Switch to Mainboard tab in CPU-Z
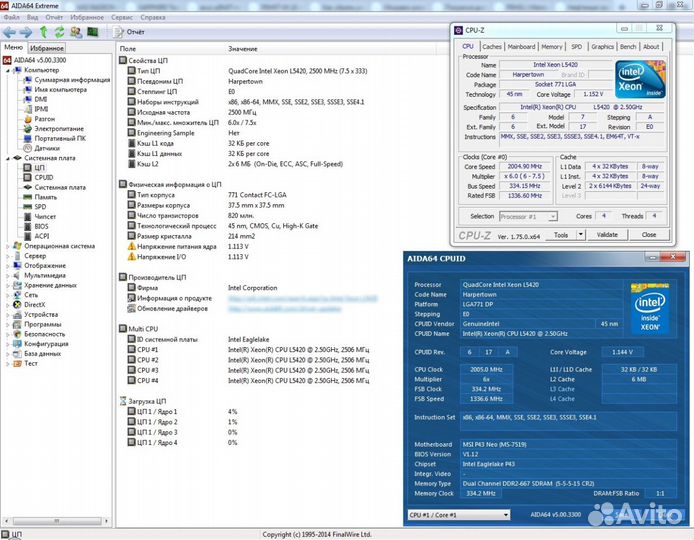Viewport: 694px width, 540px height. (521, 46)
